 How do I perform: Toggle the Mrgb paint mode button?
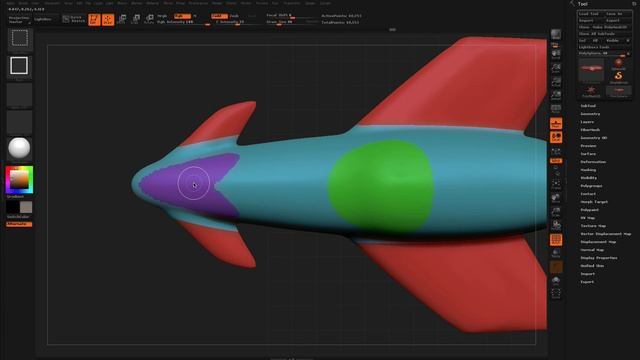[x=162, y=16]
